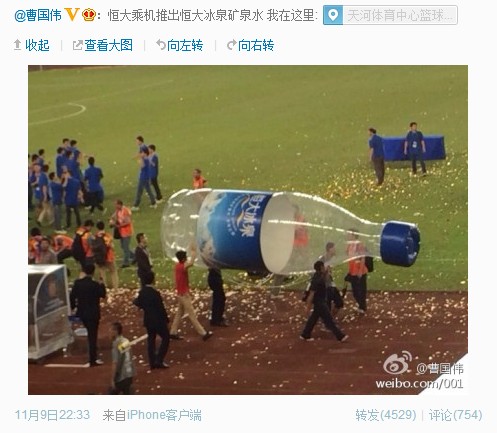
Task: Click the giant bottle stadium photo
Action: [x=248, y=230]
